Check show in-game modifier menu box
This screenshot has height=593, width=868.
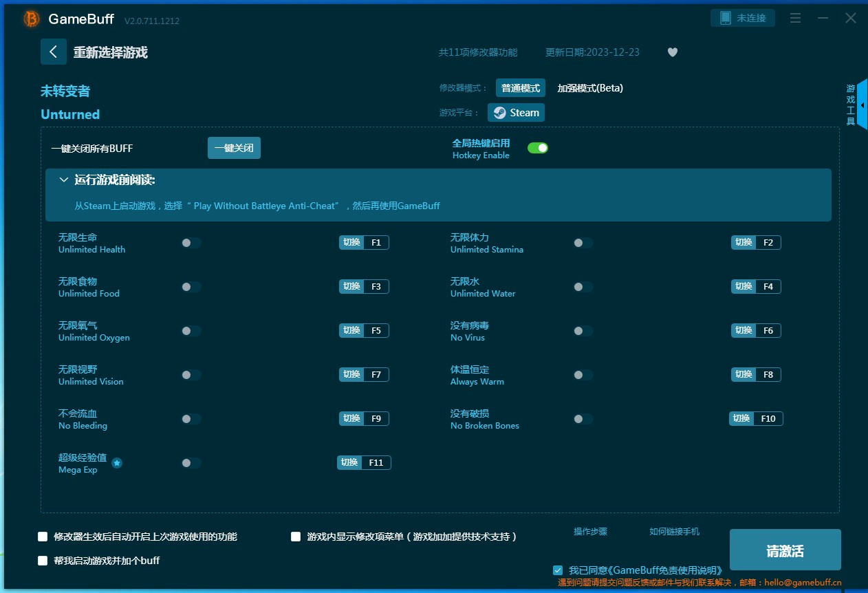(296, 537)
